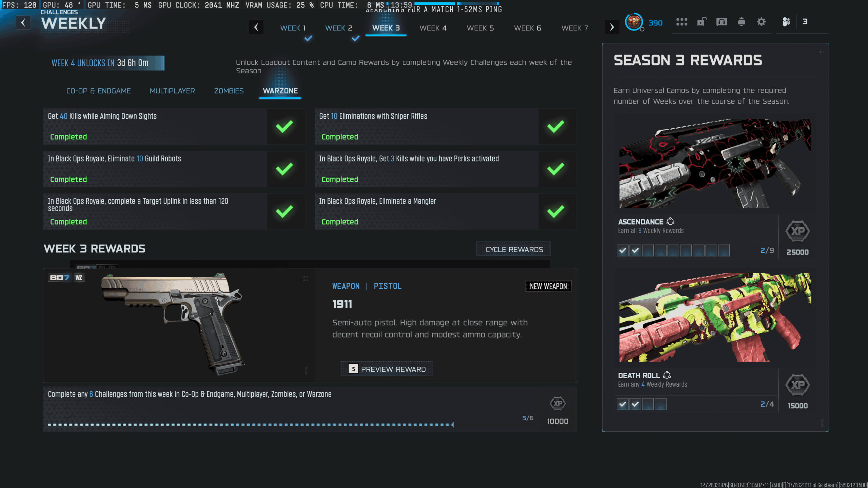Image resolution: width=868 pixels, height=488 pixels.
Task: Click the XP badge for Ascendance reward
Action: [x=797, y=231]
